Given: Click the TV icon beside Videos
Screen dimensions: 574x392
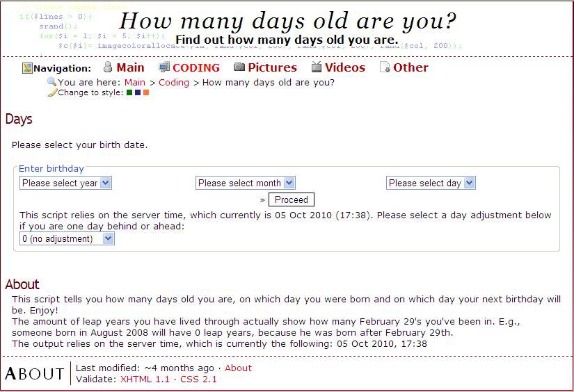Looking at the screenshot, I should click(x=317, y=67).
